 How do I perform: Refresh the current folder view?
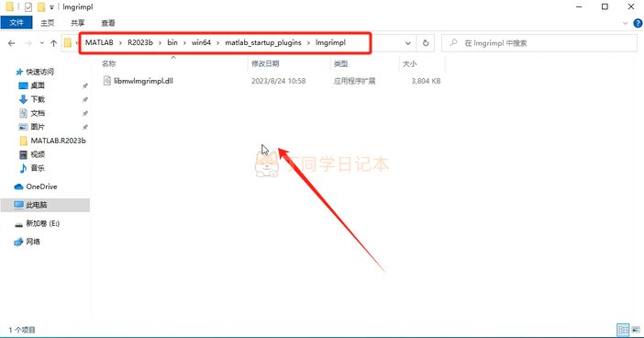pyautogui.click(x=426, y=43)
